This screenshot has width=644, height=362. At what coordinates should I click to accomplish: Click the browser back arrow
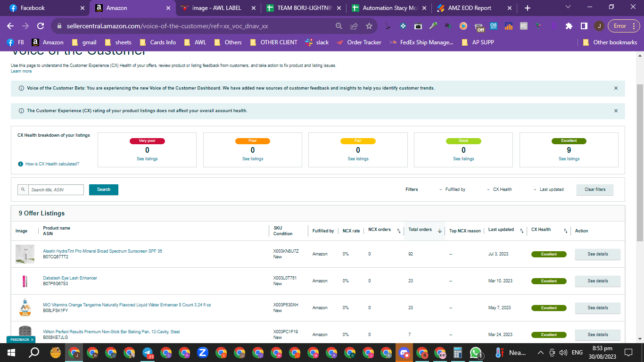pos(10,26)
